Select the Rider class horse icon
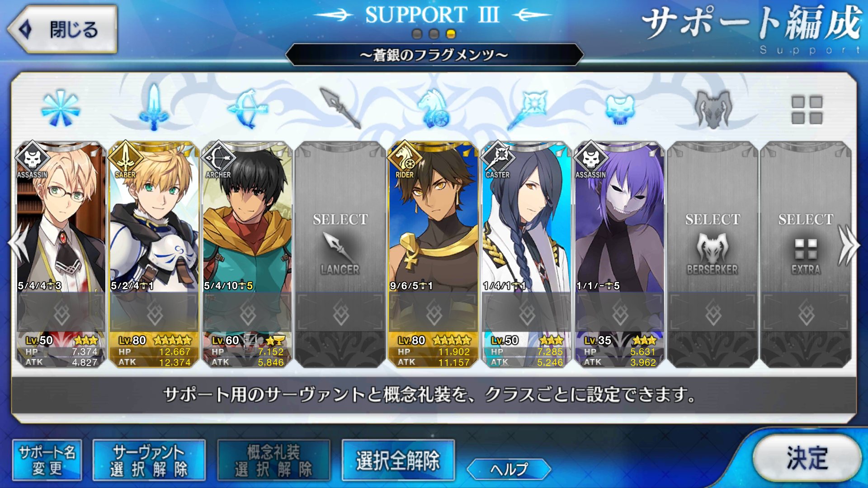 433,108
